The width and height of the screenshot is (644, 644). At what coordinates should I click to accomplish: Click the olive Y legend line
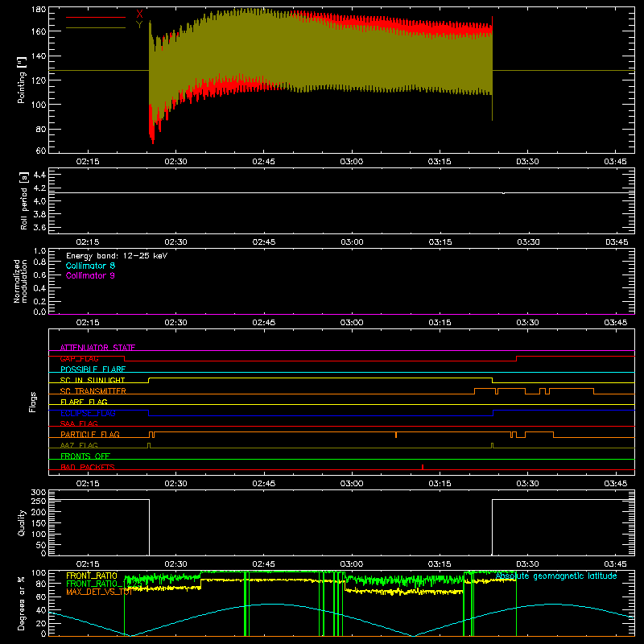pyautogui.click(x=96, y=28)
